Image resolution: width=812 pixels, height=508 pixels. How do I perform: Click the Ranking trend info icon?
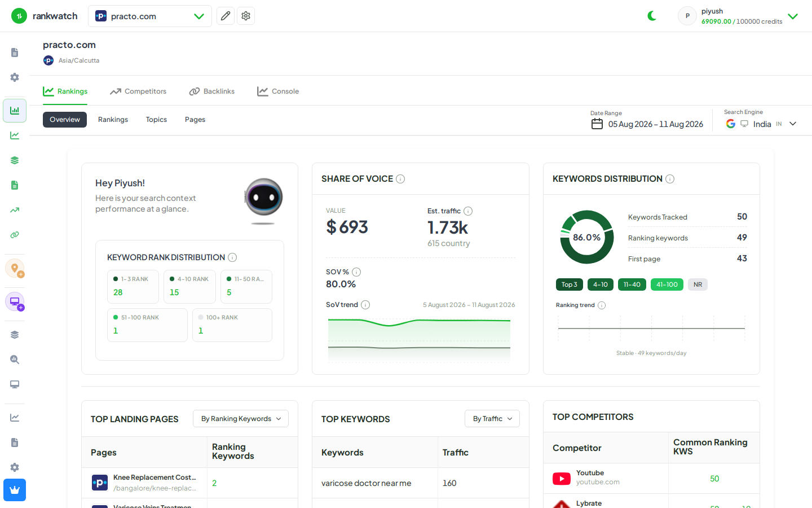click(x=602, y=305)
